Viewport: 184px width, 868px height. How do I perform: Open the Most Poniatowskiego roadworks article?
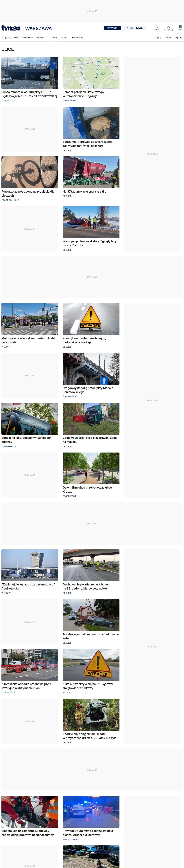[x=88, y=390]
